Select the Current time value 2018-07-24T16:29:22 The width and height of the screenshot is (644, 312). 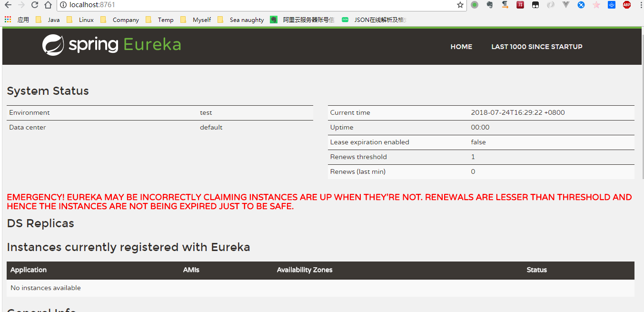518,113
